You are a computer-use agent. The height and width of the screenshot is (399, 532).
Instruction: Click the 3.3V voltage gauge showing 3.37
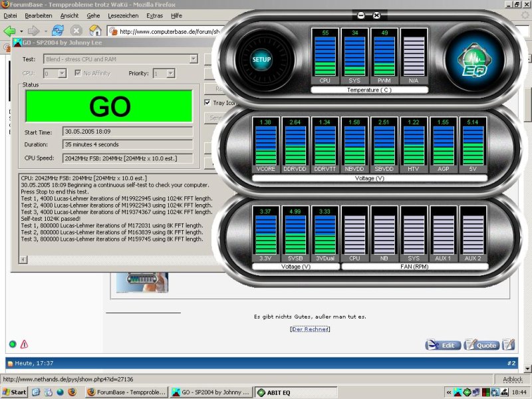(265, 234)
